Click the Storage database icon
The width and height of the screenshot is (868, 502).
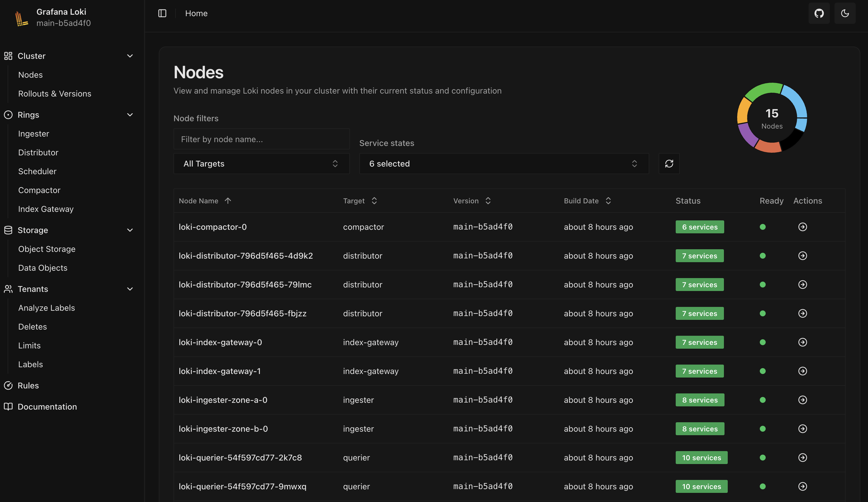8,230
